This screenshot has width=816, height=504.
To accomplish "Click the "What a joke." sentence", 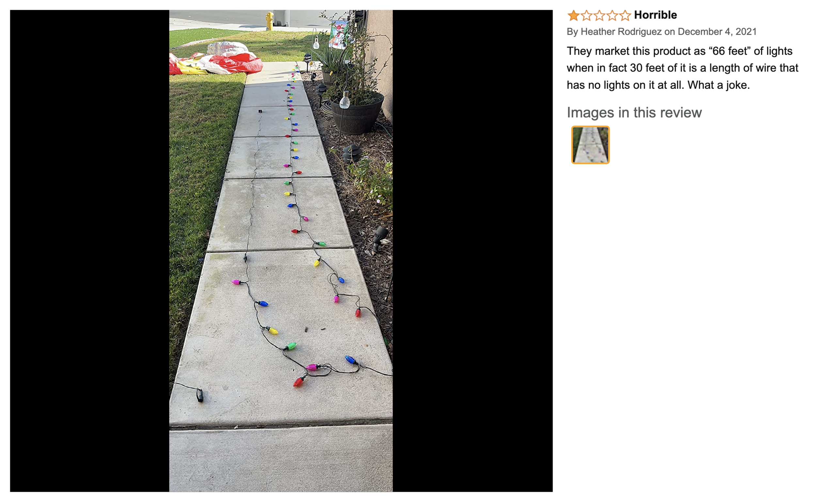I will tap(719, 85).
